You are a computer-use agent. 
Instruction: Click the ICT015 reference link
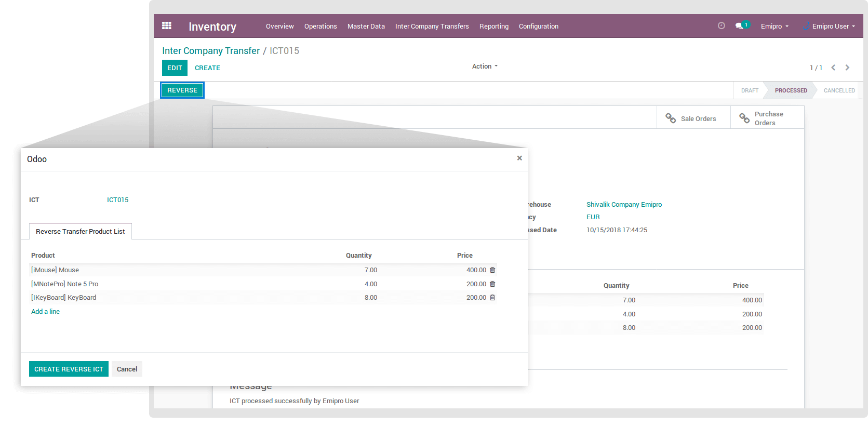coord(117,200)
